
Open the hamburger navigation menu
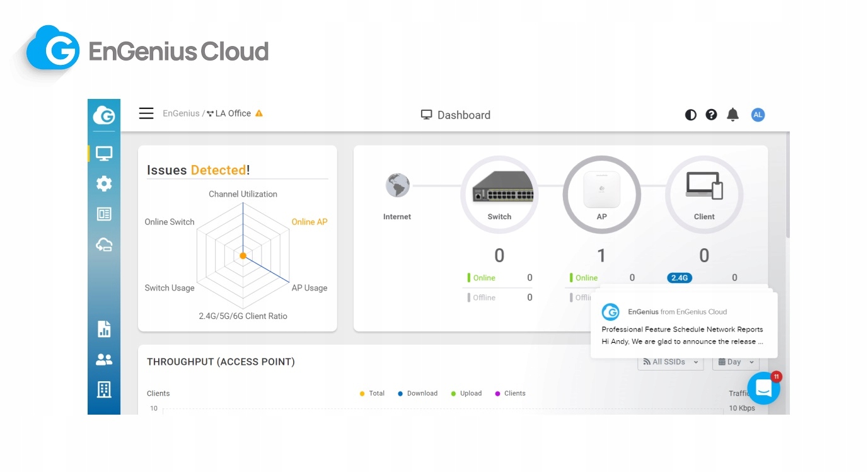146,113
